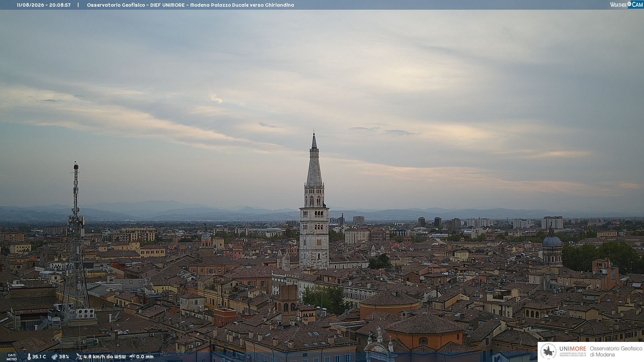Select the 4.8 km/h da WSW wind reading

pyautogui.click(x=104, y=357)
